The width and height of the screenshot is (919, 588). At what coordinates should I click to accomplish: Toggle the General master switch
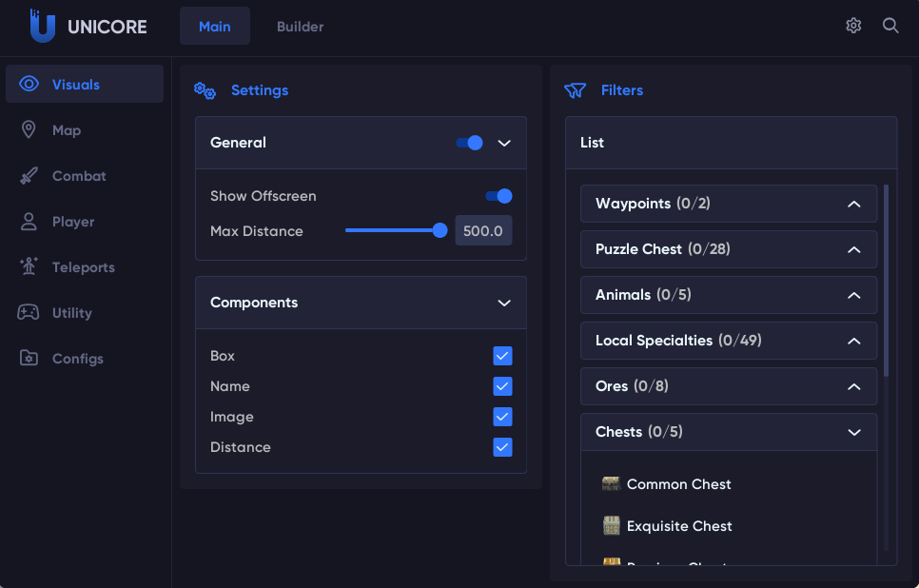[470, 143]
